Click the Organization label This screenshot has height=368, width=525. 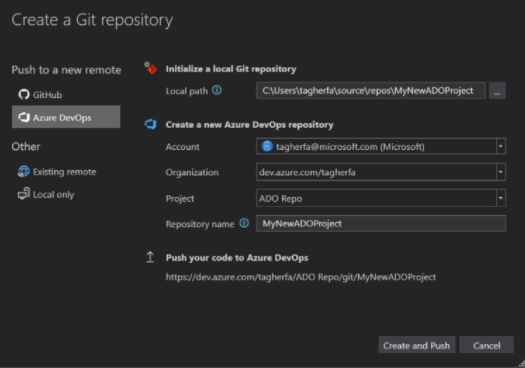coord(192,172)
